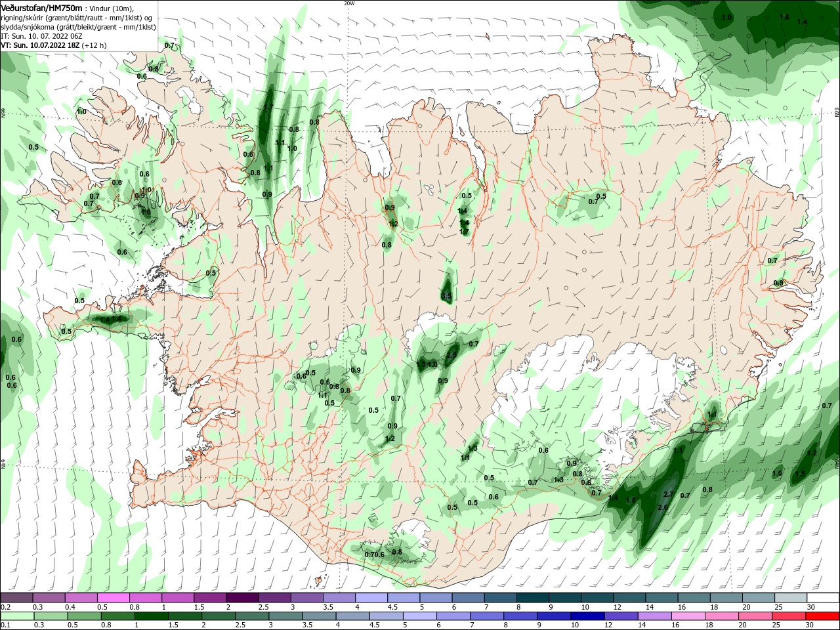Click the 2.7 precipitation value off the southeast coast

click(x=669, y=494)
